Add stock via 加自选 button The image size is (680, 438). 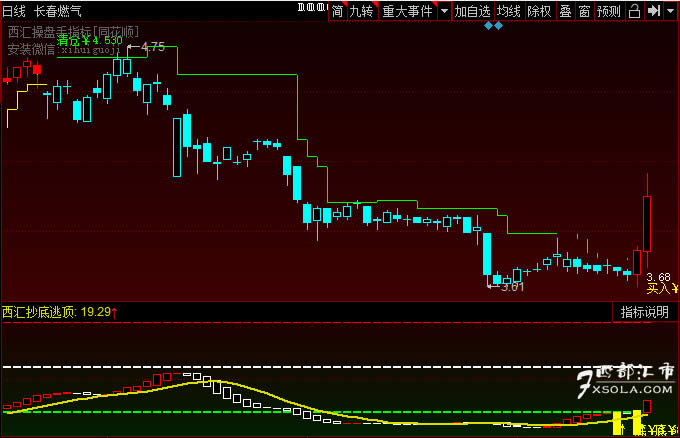[472, 11]
